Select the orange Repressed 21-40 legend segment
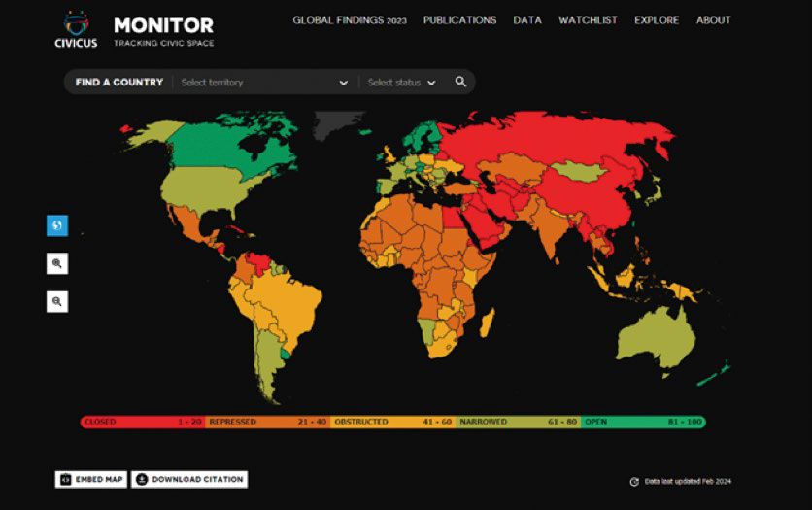 (x=268, y=422)
